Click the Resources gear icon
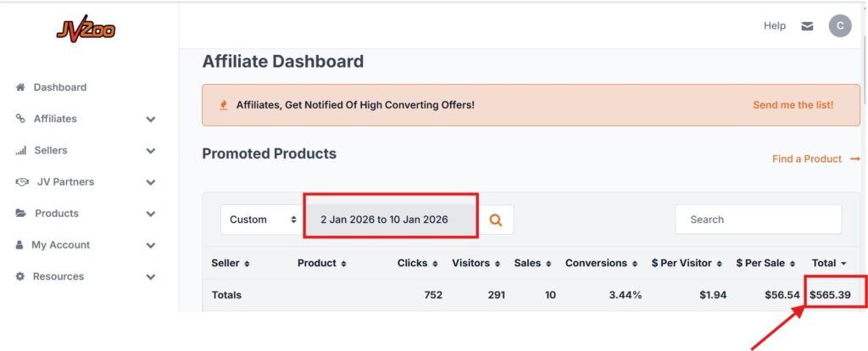The image size is (868, 351). (x=20, y=276)
